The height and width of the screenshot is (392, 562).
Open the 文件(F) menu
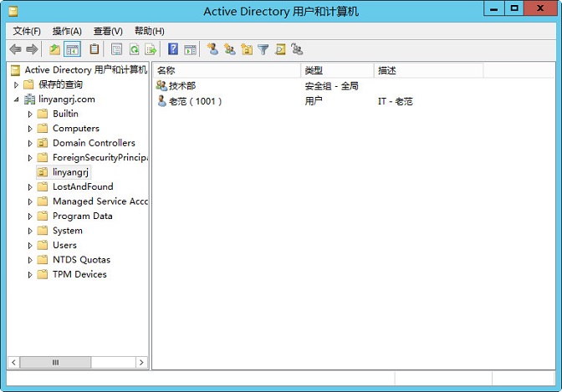(27, 31)
